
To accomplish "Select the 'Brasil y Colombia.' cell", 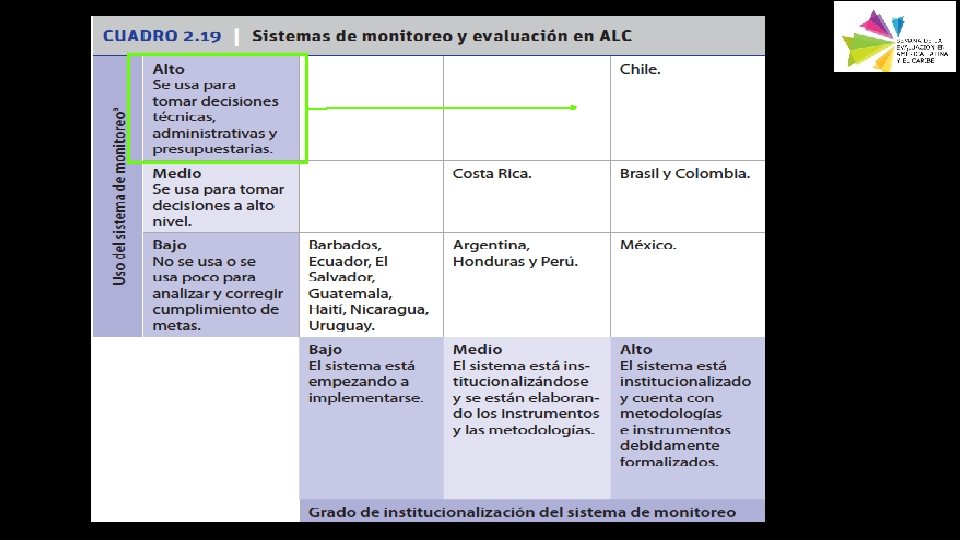I will [688, 197].
